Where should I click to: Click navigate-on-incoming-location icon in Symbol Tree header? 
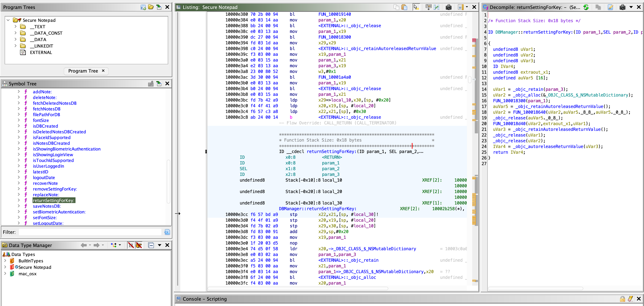click(159, 84)
